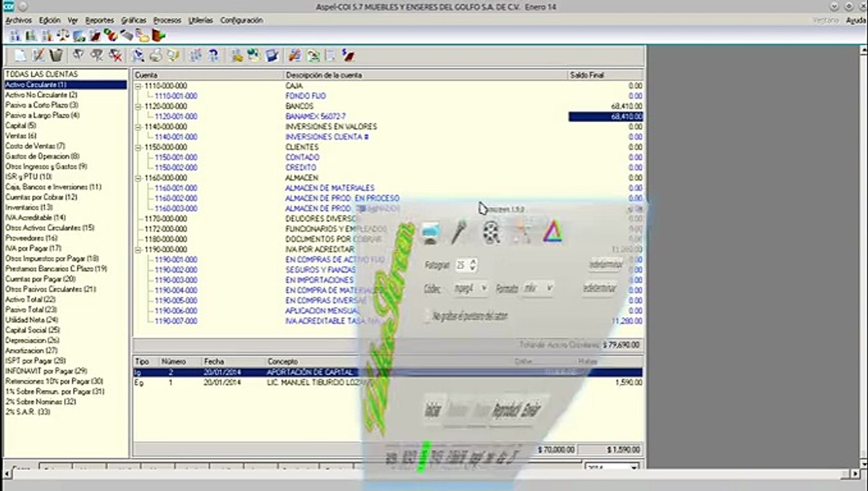This screenshot has height=491, width=868.
Task: Click the search magnifier toolbar icon
Action: (137, 56)
